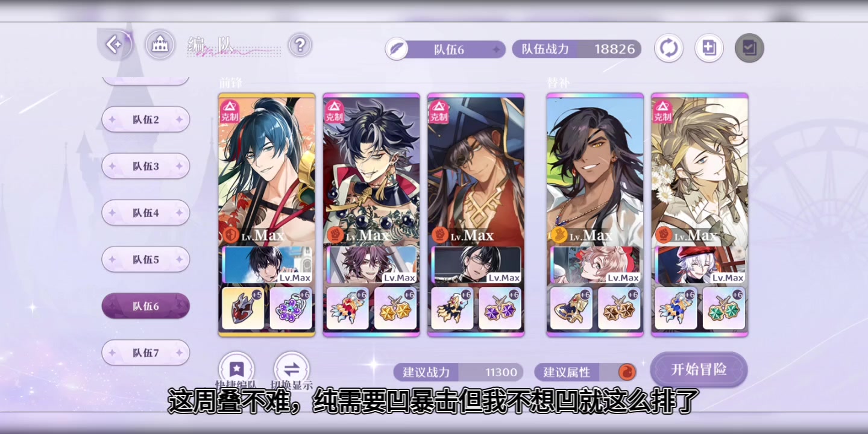Viewport: 868px width, 434px height.
Task: Click the red 建议属性 attribute icon
Action: tap(627, 372)
